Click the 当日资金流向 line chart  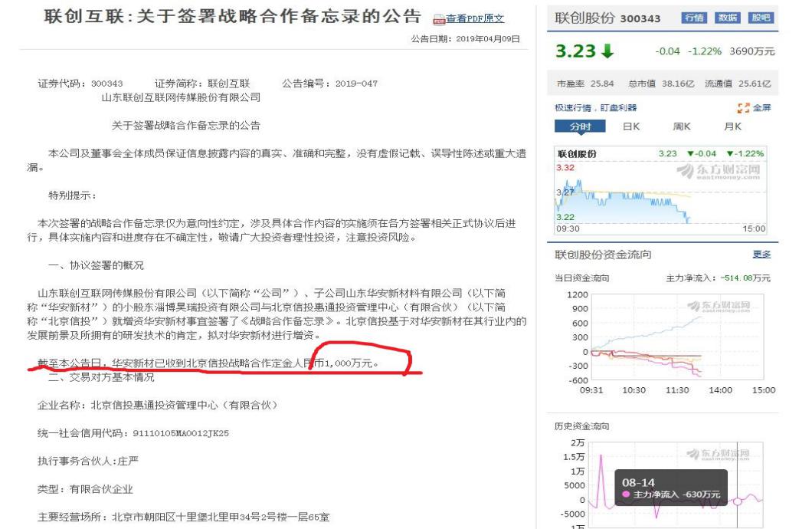tap(677, 337)
